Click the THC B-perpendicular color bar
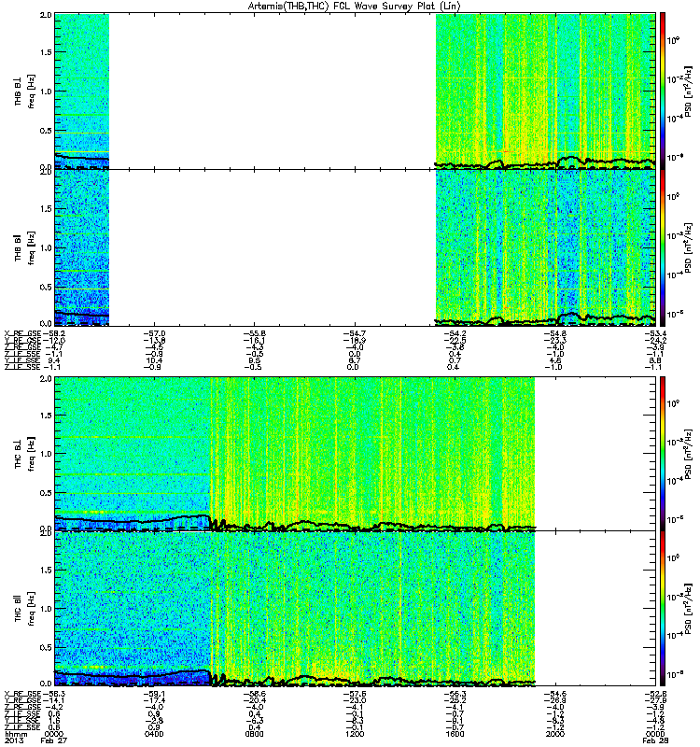This screenshot has height=747, width=700. point(663,453)
